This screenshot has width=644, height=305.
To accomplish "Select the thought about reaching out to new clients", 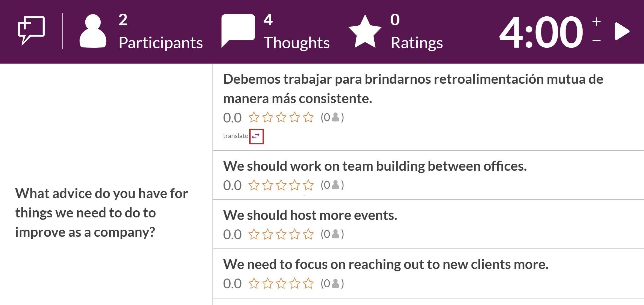I will pyautogui.click(x=386, y=264).
